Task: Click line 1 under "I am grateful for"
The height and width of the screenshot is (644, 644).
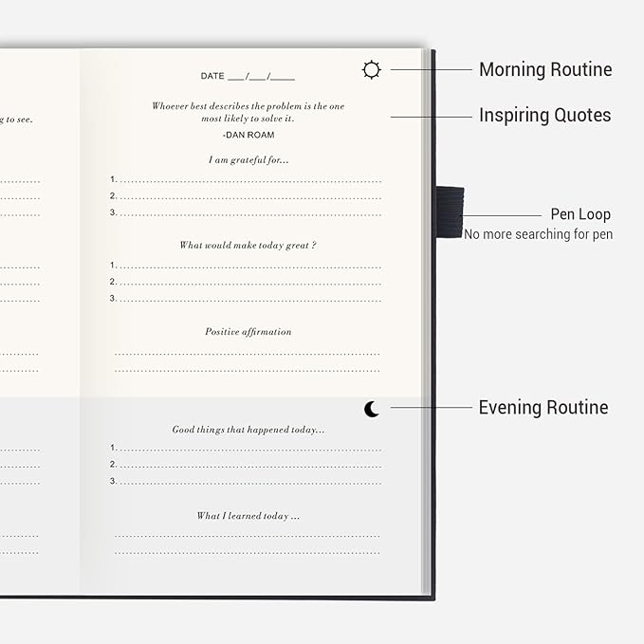Action: tap(248, 179)
